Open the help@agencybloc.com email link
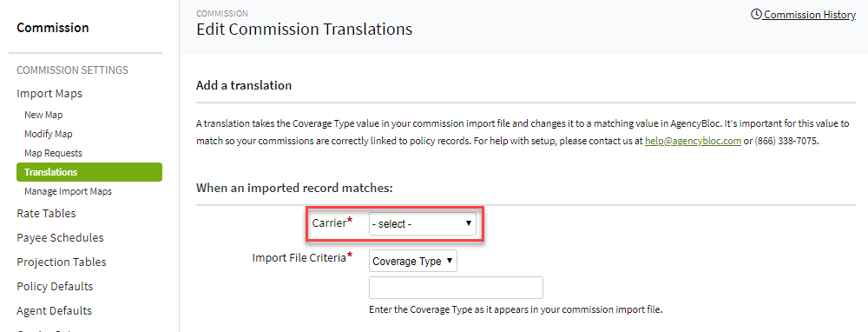868x332 pixels. pyautogui.click(x=693, y=141)
